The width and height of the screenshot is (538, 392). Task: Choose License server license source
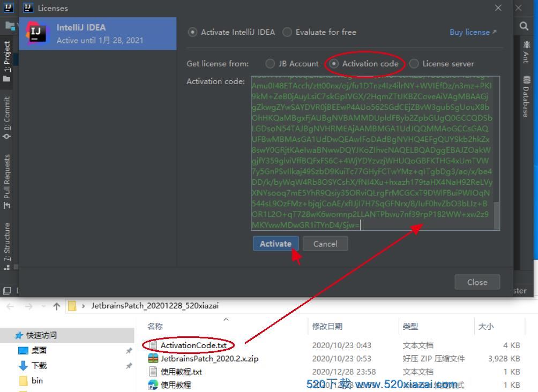442,64
